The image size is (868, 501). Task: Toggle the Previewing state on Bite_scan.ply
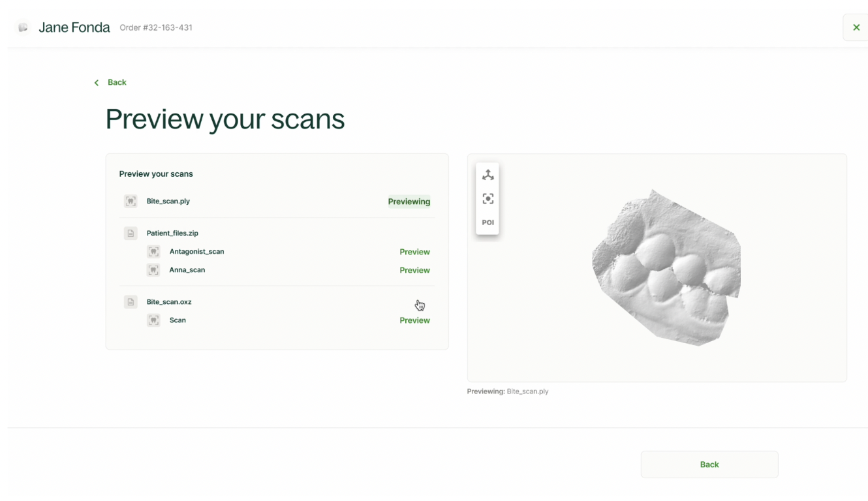coord(409,202)
